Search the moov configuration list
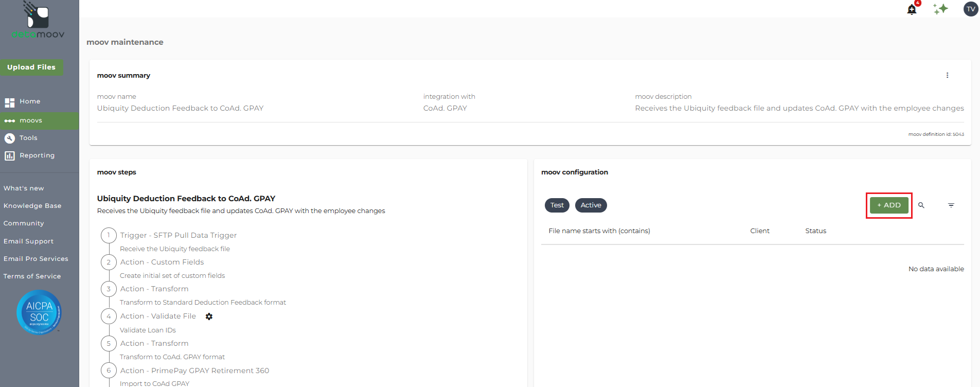This screenshot has width=980, height=387. tap(921, 205)
